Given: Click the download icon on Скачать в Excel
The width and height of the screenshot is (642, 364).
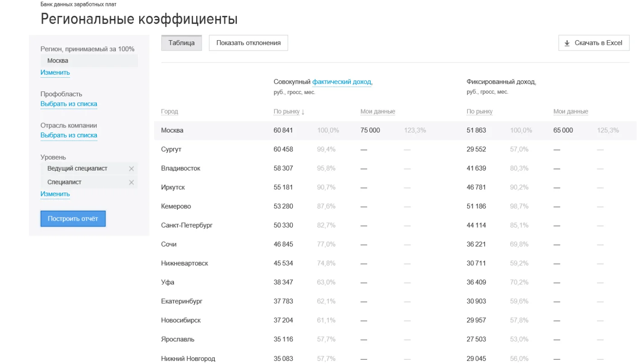Looking at the screenshot, I should click(x=567, y=43).
